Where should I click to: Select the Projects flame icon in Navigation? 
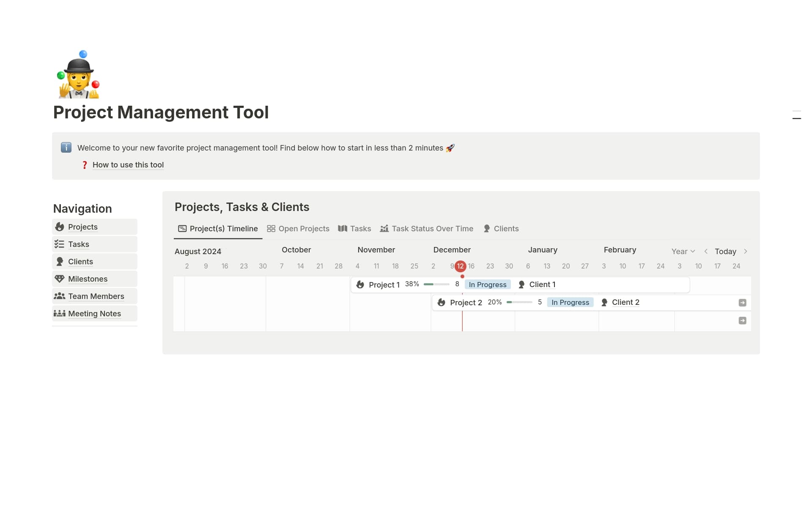pyautogui.click(x=60, y=227)
